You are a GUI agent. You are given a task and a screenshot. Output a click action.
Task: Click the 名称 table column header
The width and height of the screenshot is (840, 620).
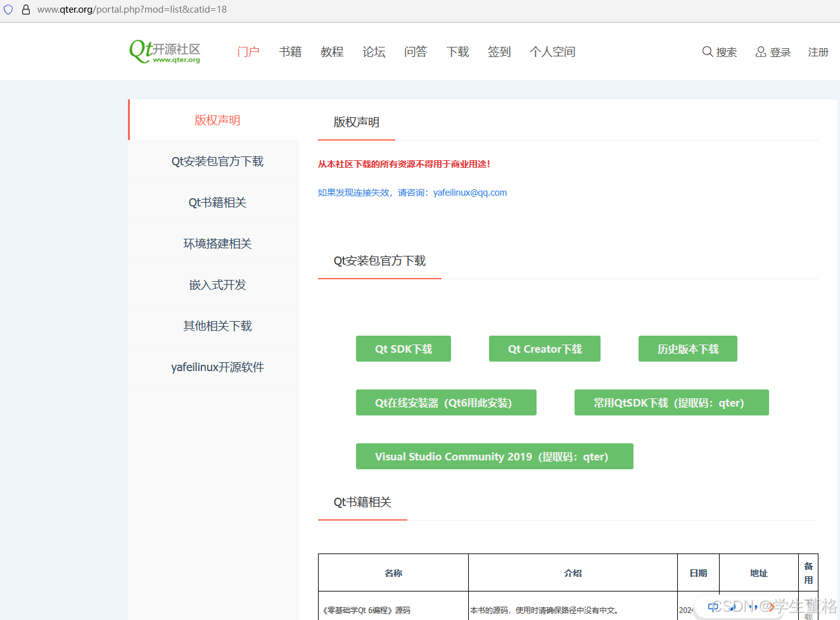[x=393, y=573]
